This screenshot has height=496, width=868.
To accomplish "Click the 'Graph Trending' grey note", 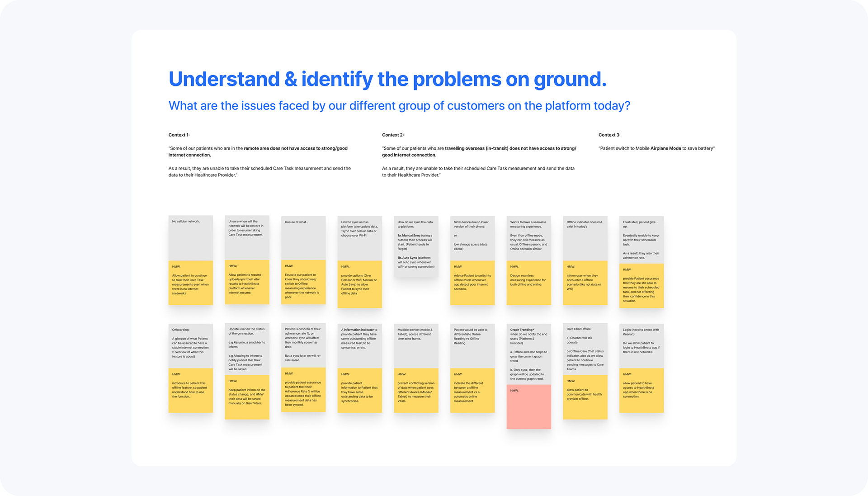I will tap(528, 354).
